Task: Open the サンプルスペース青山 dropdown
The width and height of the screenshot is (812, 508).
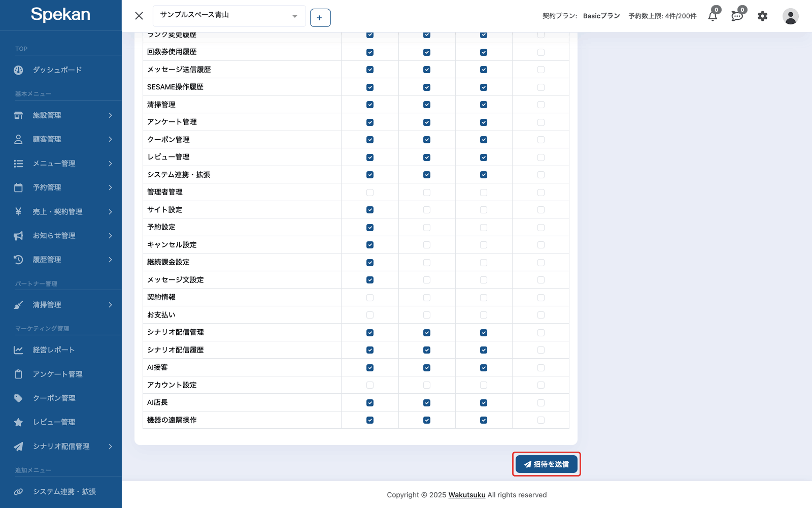Action: click(229, 16)
